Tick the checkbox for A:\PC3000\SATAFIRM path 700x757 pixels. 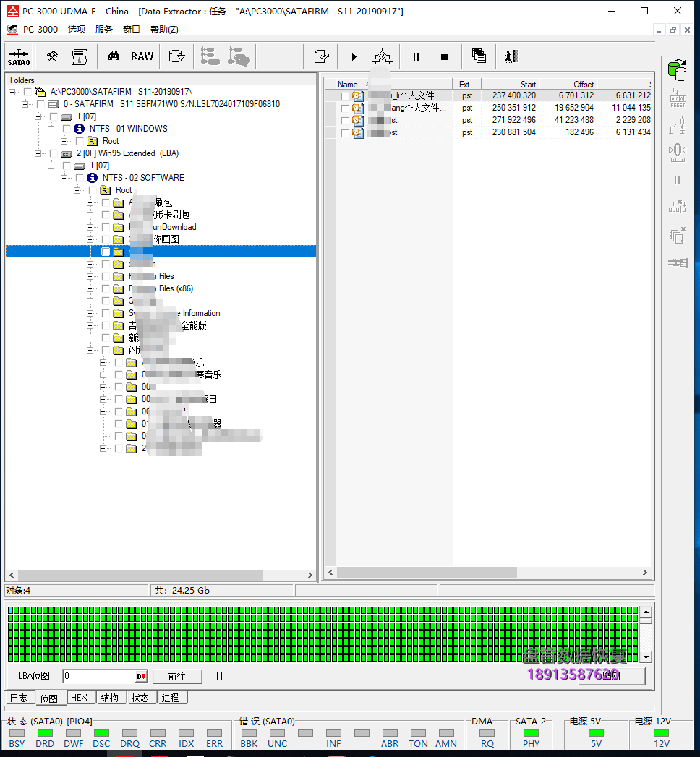click(x=27, y=92)
